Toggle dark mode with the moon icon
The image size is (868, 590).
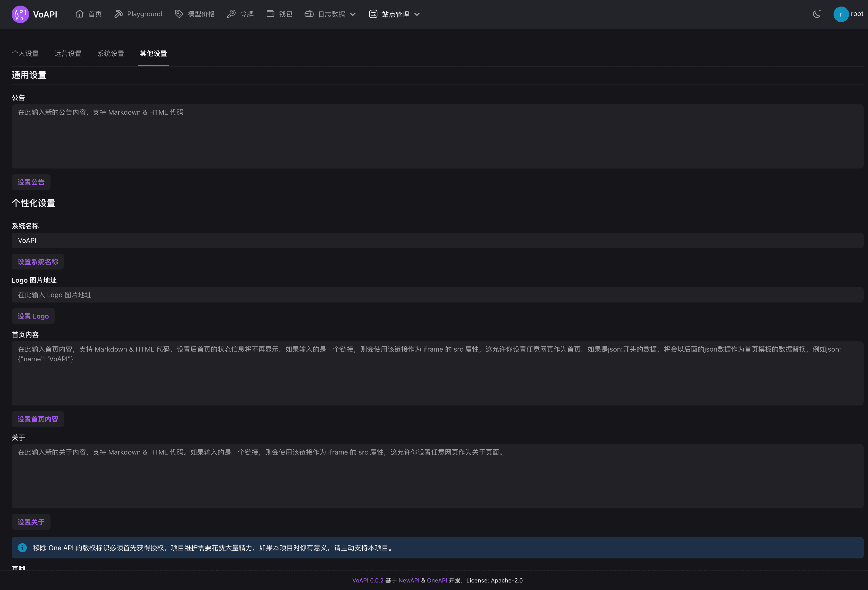click(x=817, y=14)
